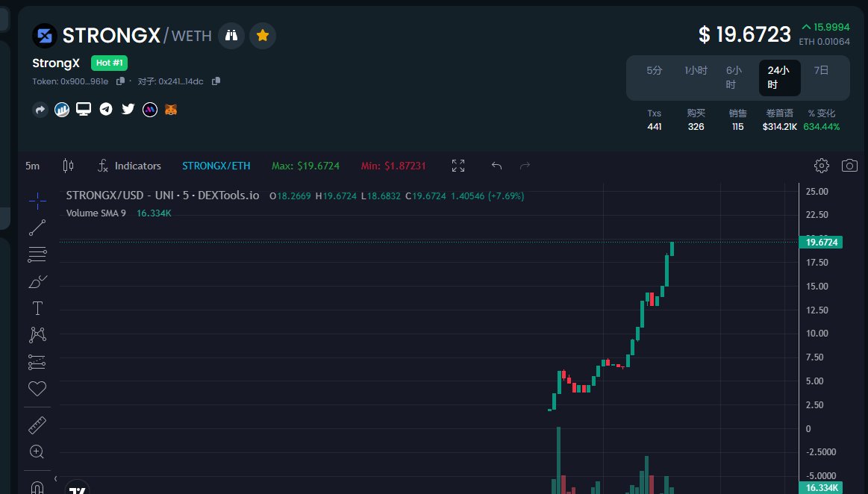Click the undo arrow
This screenshot has height=494, width=868.
pos(496,166)
